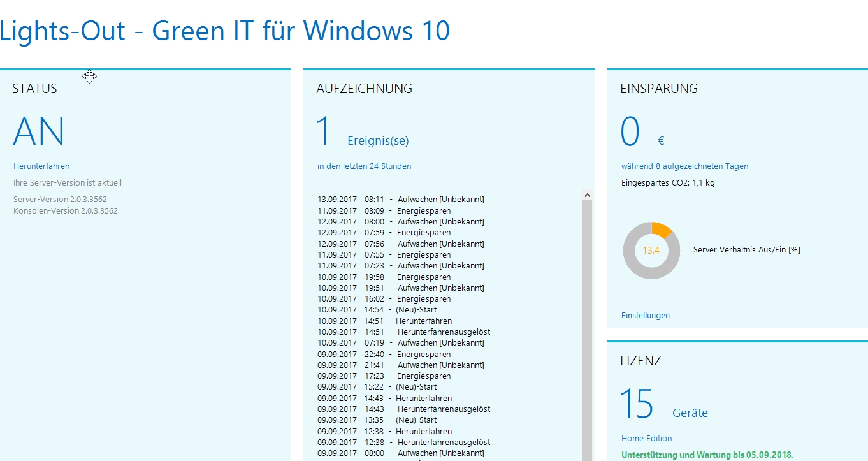Viewport: 868px width, 461px height.
Task: Click the STATUS panel heading
Action: [x=34, y=89]
